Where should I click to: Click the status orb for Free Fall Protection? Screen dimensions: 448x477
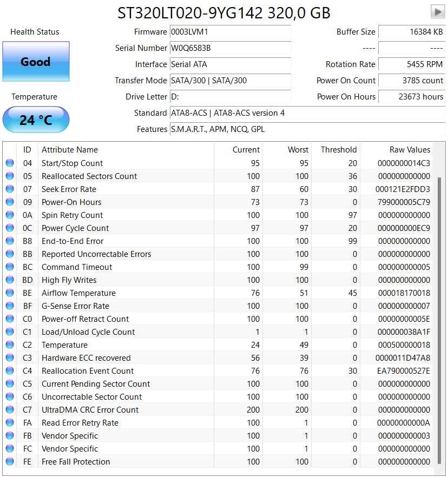pyautogui.click(x=10, y=461)
